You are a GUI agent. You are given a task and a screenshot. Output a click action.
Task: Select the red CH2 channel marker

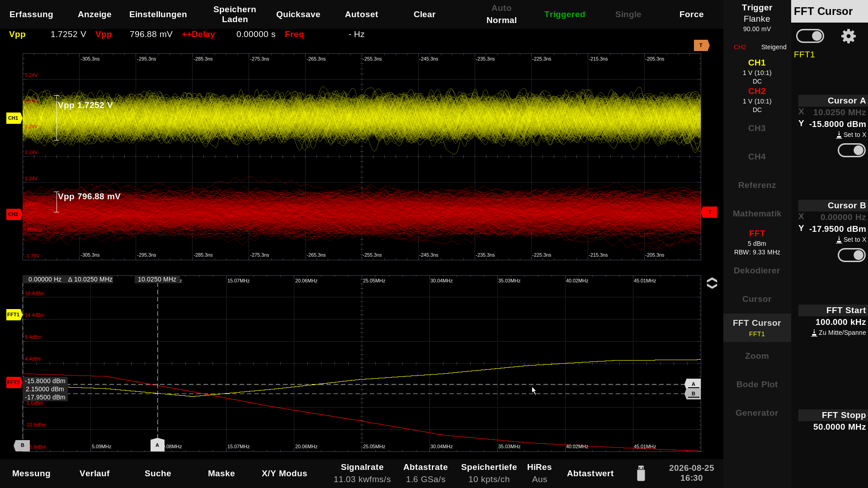[x=14, y=214]
